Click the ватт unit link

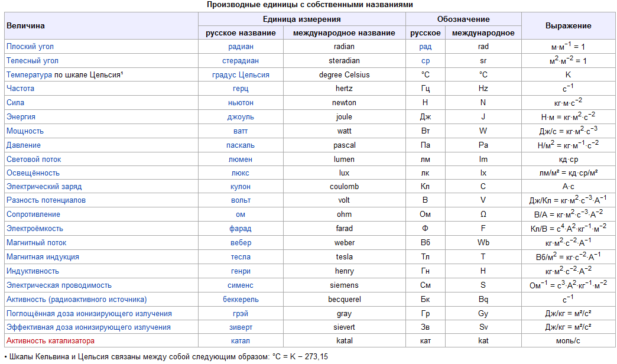[241, 131]
